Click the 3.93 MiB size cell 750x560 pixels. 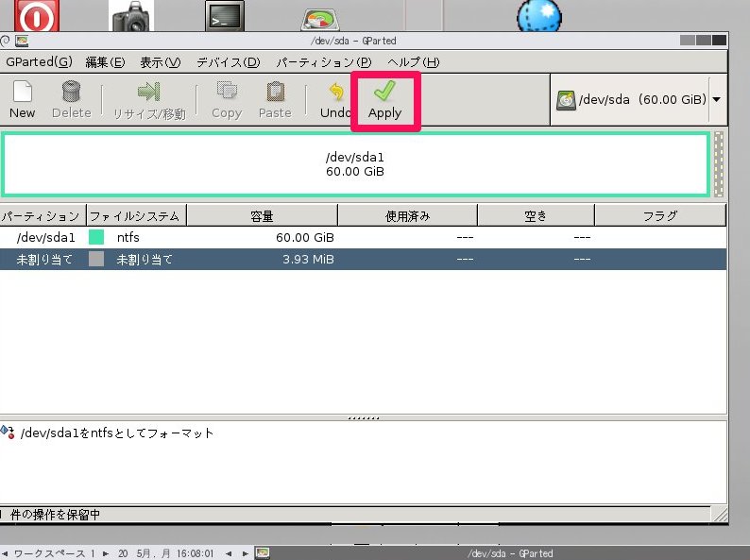click(308, 259)
